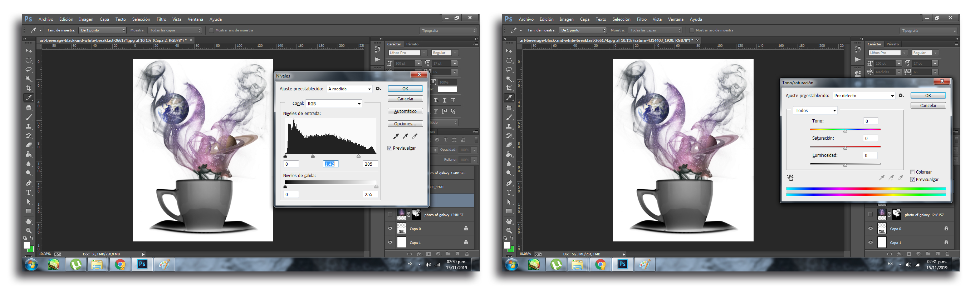Click the Saturación slider handle
This screenshot has height=290, width=980.
845,147
